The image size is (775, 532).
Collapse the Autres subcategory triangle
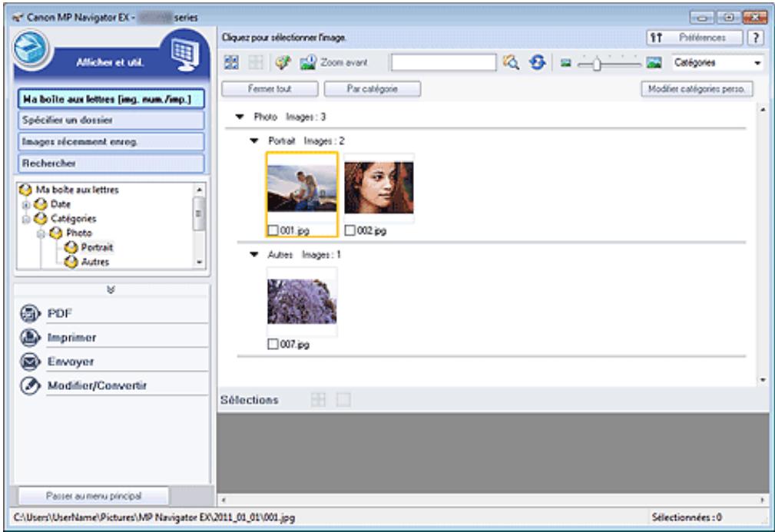[x=254, y=254]
